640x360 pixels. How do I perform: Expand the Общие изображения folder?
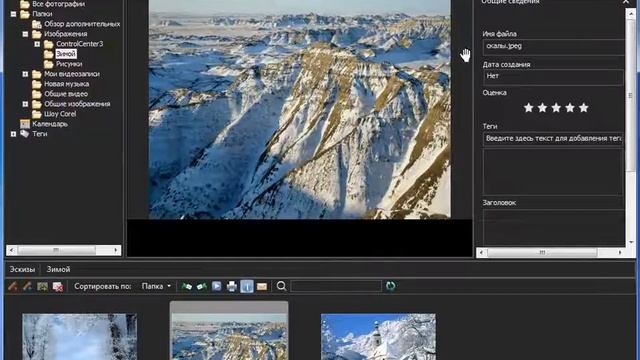pos(25,104)
